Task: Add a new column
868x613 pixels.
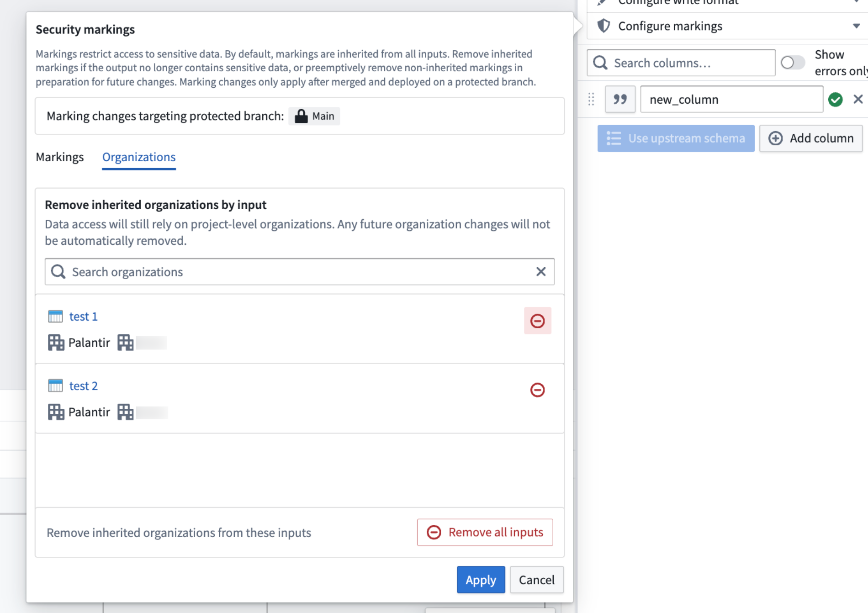Action: pyautogui.click(x=811, y=138)
